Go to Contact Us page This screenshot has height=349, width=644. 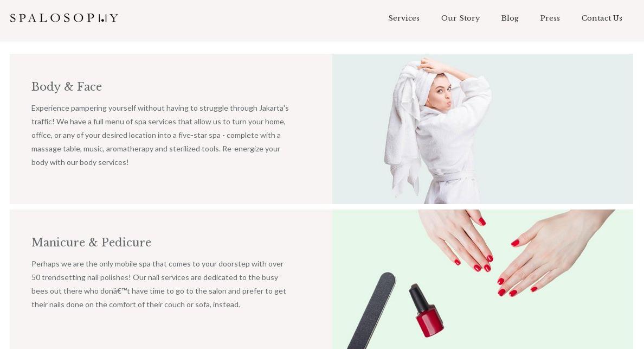pyautogui.click(x=602, y=18)
